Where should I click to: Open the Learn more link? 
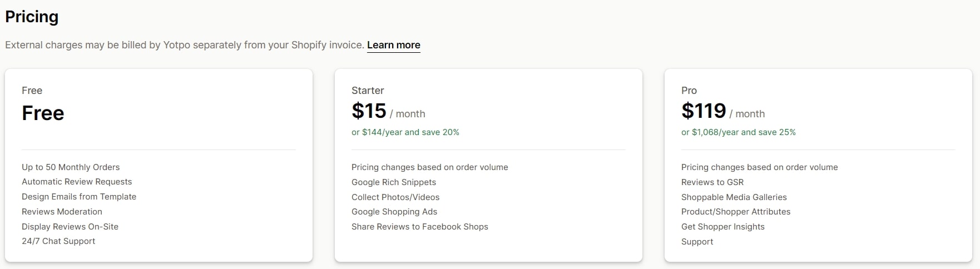click(393, 45)
